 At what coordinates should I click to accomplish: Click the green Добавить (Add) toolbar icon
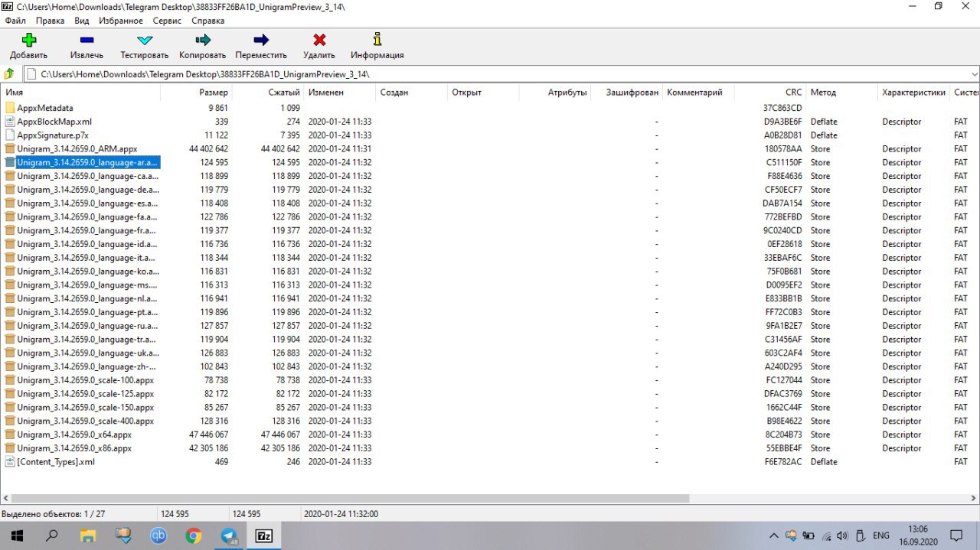[28, 40]
